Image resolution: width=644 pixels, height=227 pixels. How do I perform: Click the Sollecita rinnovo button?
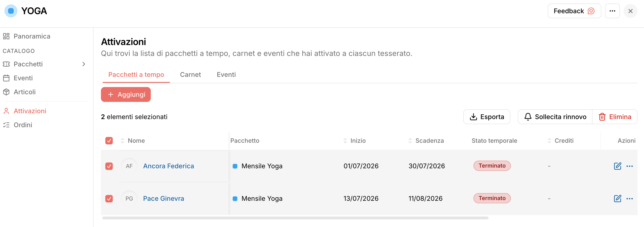coord(555,117)
